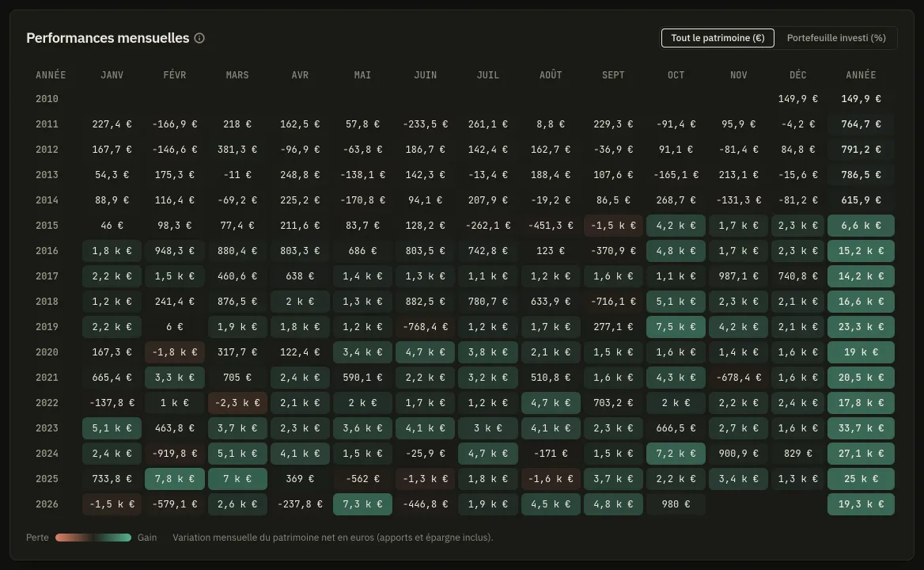Screen dimensions: 924x570
Task: Click the "-768,4 €" cell for June 2019
Action: pos(425,327)
